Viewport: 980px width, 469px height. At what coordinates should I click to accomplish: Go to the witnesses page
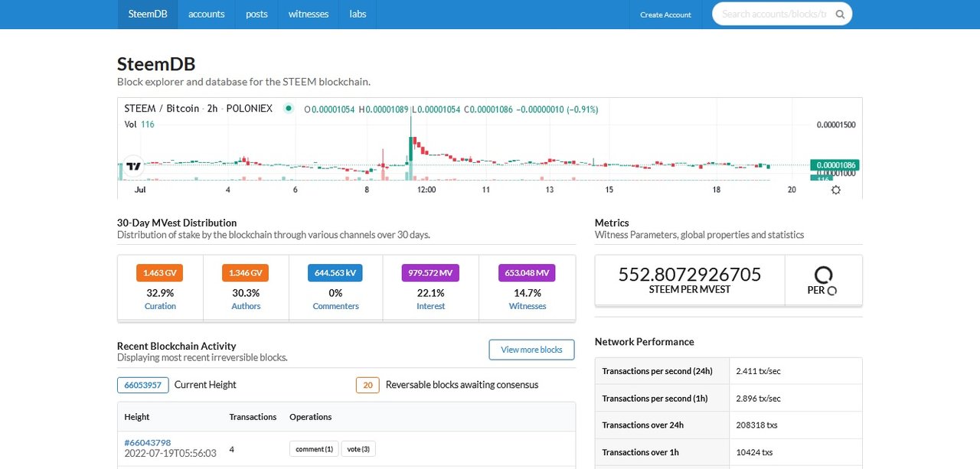[309, 15]
